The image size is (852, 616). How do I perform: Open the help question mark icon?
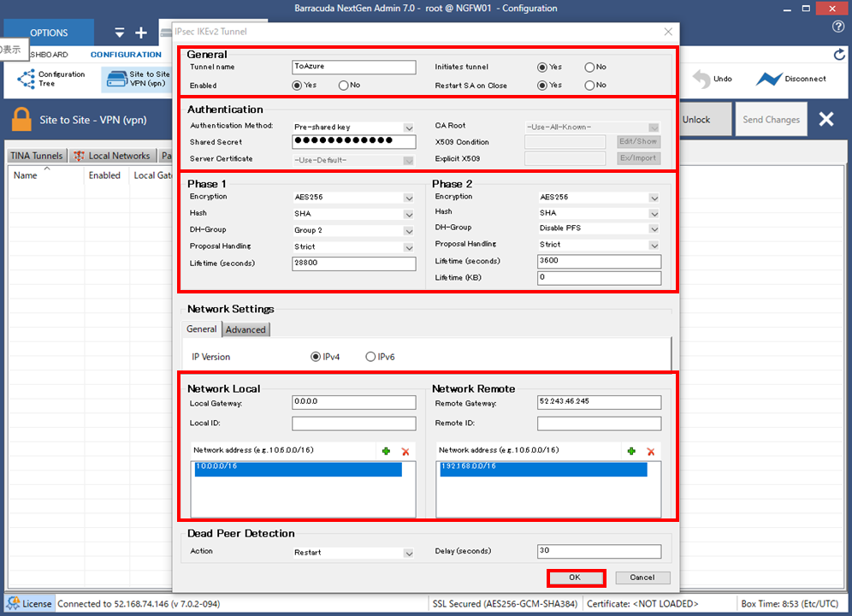click(838, 27)
